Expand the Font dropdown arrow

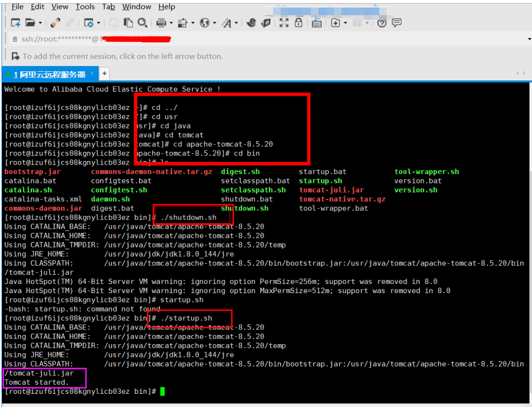pos(236,23)
